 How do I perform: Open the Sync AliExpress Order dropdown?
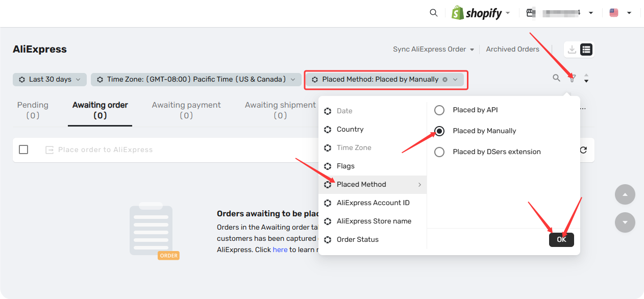[x=433, y=49]
